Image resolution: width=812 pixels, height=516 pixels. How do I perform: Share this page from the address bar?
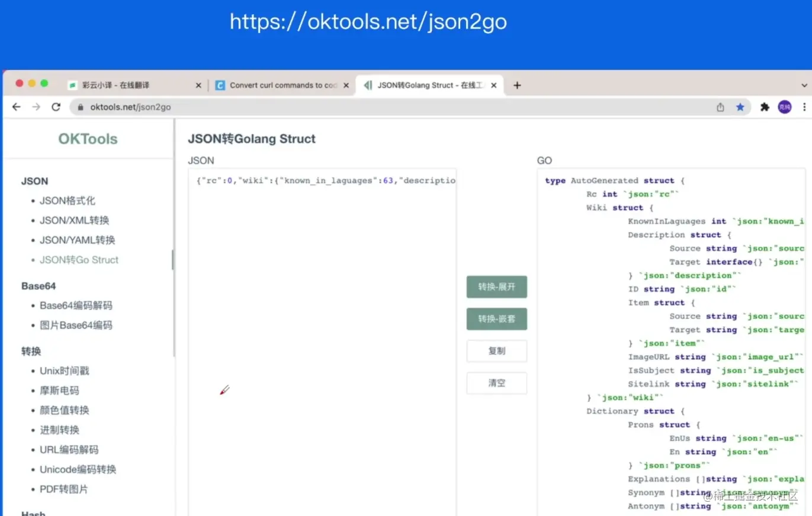tap(720, 107)
